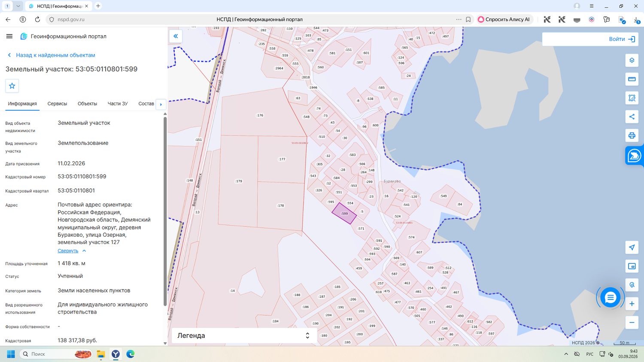This screenshot has width=644, height=362.
Task: Open the address bar three-dots menu
Action: (x=459, y=19)
